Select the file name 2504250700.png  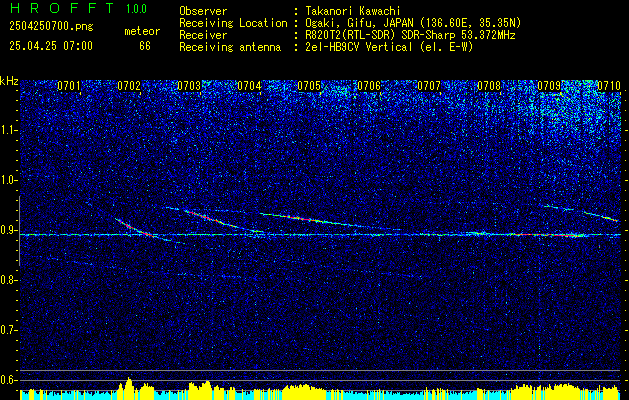(x=51, y=27)
